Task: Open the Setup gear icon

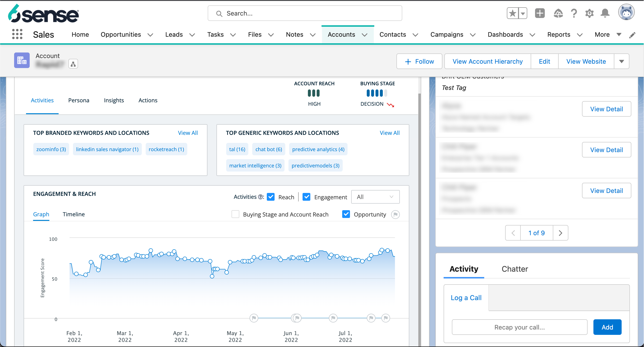Action: coord(589,13)
